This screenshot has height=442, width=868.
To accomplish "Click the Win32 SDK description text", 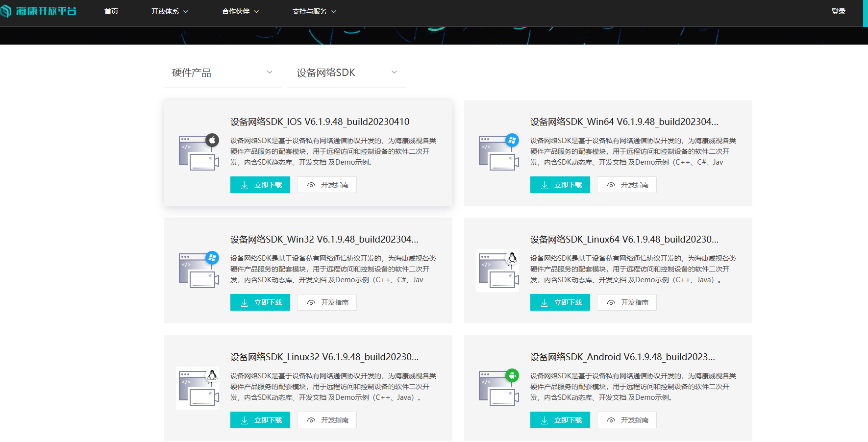I will click(x=333, y=269).
